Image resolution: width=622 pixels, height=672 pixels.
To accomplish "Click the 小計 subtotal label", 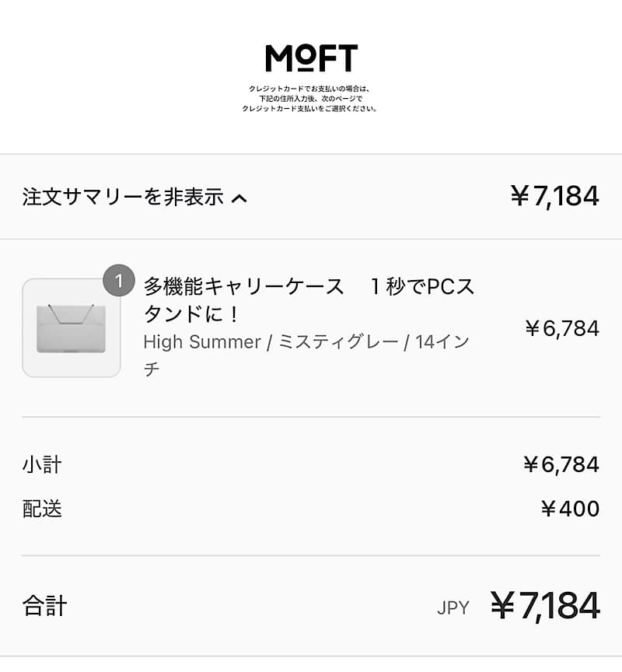I will (42, 464).
